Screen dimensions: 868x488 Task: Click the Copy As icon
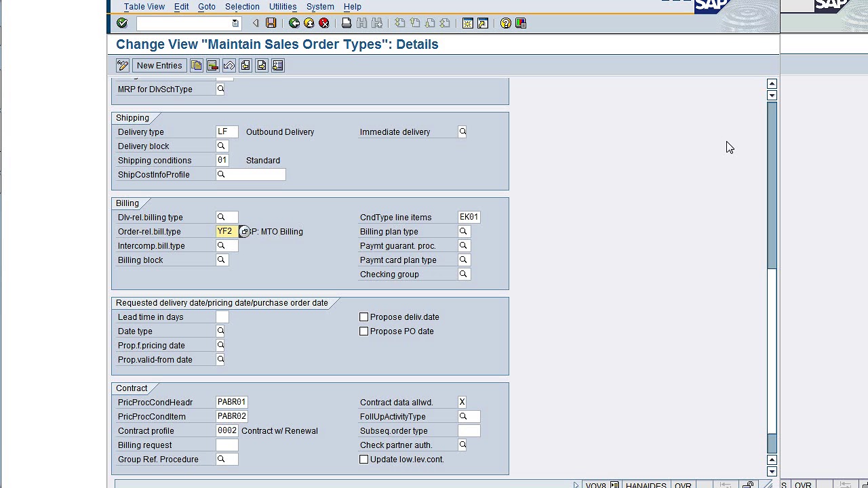[x=196, y=65]
